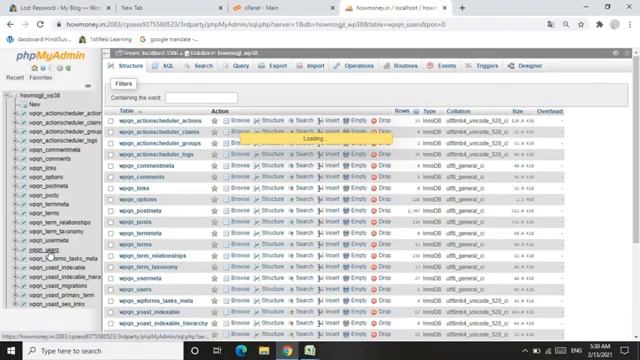Favorite the wpqn_actionscheduler_actions table star
640x360 pixels.
(214, 121)
